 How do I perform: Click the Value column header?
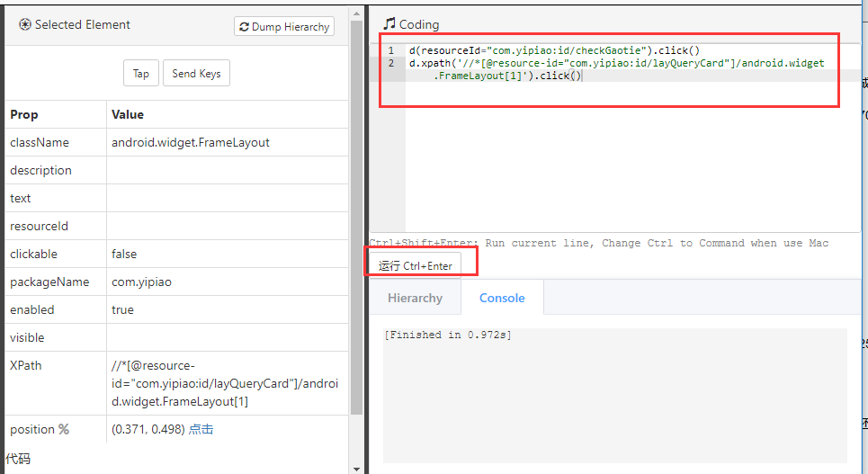128,114
